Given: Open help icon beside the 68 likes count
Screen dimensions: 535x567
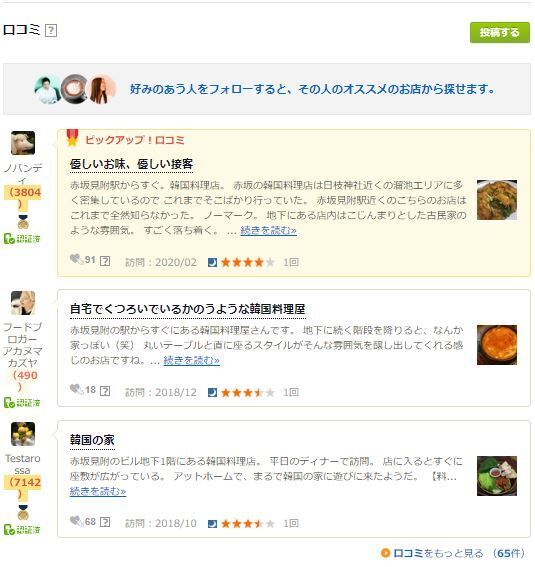Looking at the screenshot, I should point(105,522).
